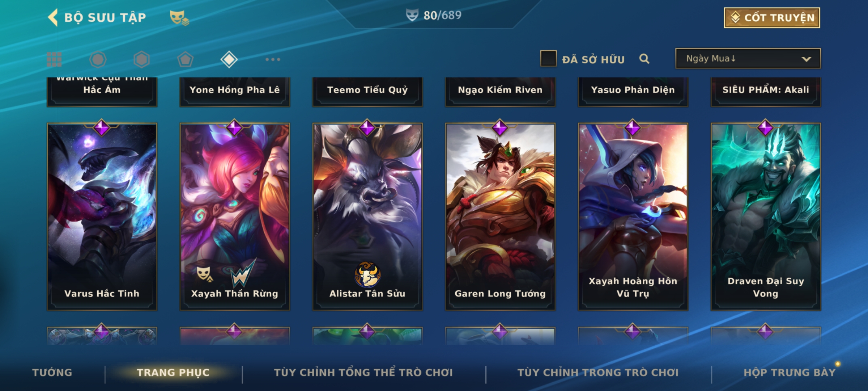868x391 pixels.
Task: Select the Varus Hắc Tinh skin card
Action: tap(102, 216)
